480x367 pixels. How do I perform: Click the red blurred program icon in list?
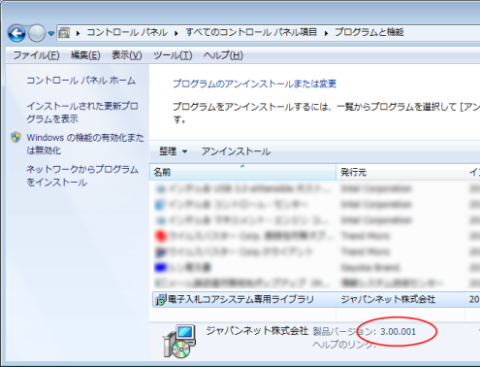[161, 236]
